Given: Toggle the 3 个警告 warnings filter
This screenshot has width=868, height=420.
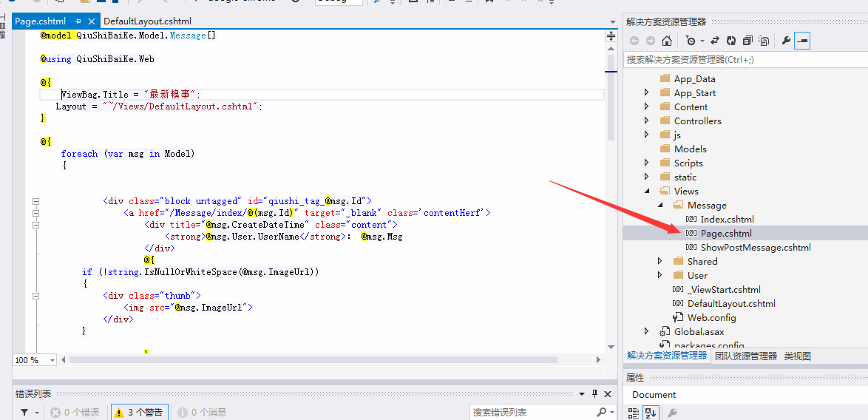Looking at the screenshot, I should click(x=140, y=413).
